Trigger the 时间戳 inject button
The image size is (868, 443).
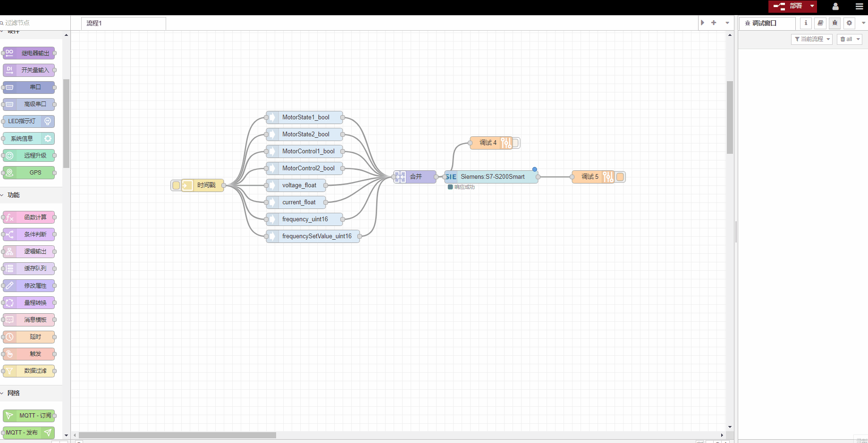(176, 185)
